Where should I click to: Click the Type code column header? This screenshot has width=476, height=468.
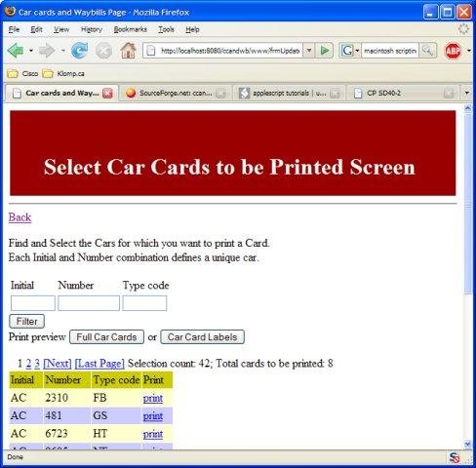tap(116, 380)
